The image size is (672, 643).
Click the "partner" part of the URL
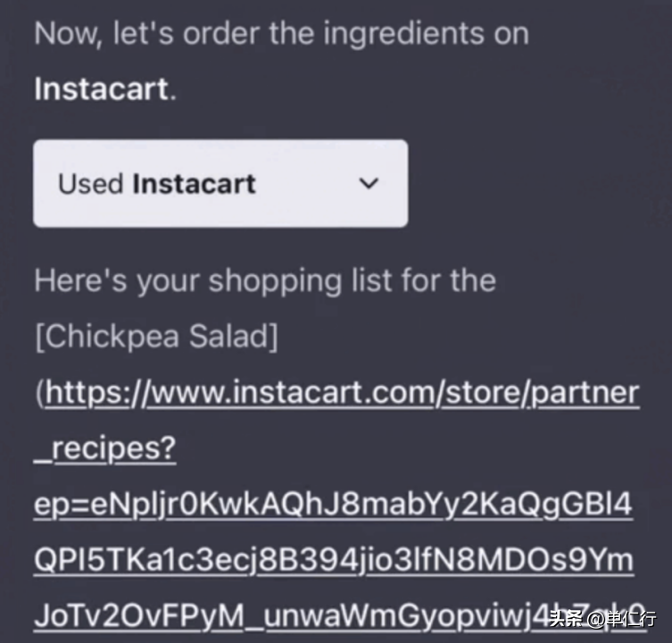[x=585, y=392]
